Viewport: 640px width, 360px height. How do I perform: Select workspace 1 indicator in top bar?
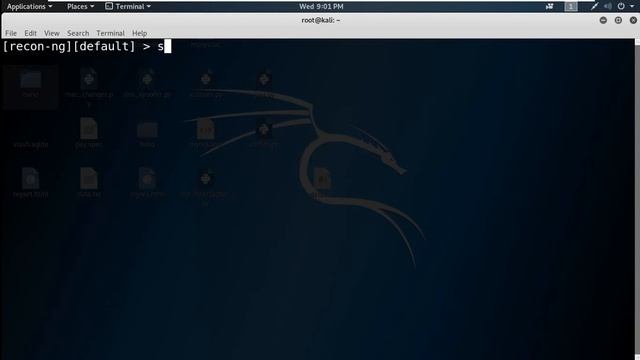click(x=571, y=6)
